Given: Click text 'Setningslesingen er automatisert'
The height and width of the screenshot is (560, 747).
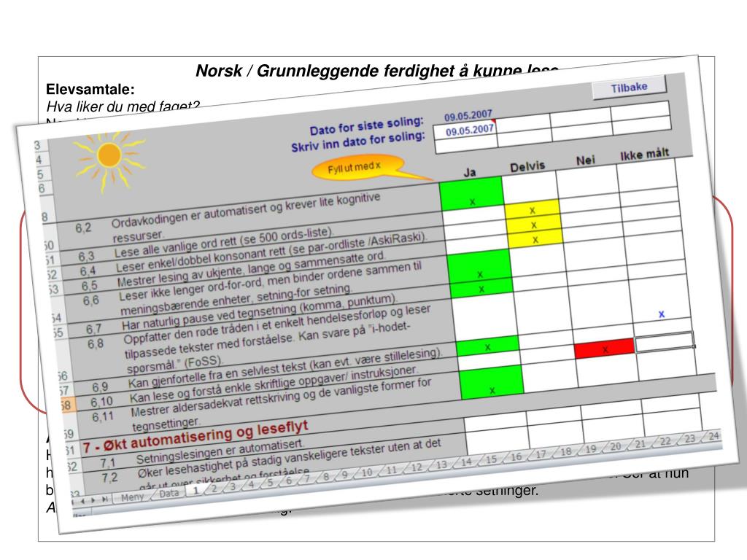Looking at the screenshot, I should click(x=220, y=451).
